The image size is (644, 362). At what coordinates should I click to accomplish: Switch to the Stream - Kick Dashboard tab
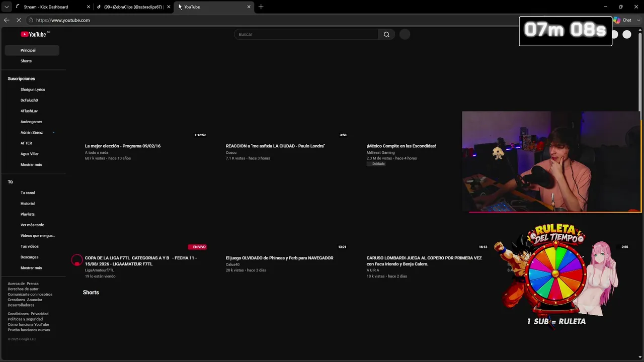pyautogui.click(x=46, y=7)
